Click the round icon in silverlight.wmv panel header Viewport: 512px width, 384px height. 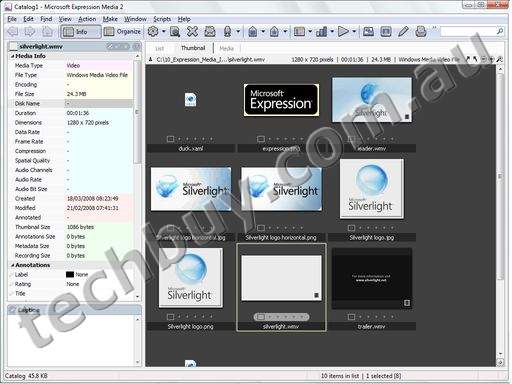click(136, 46)
